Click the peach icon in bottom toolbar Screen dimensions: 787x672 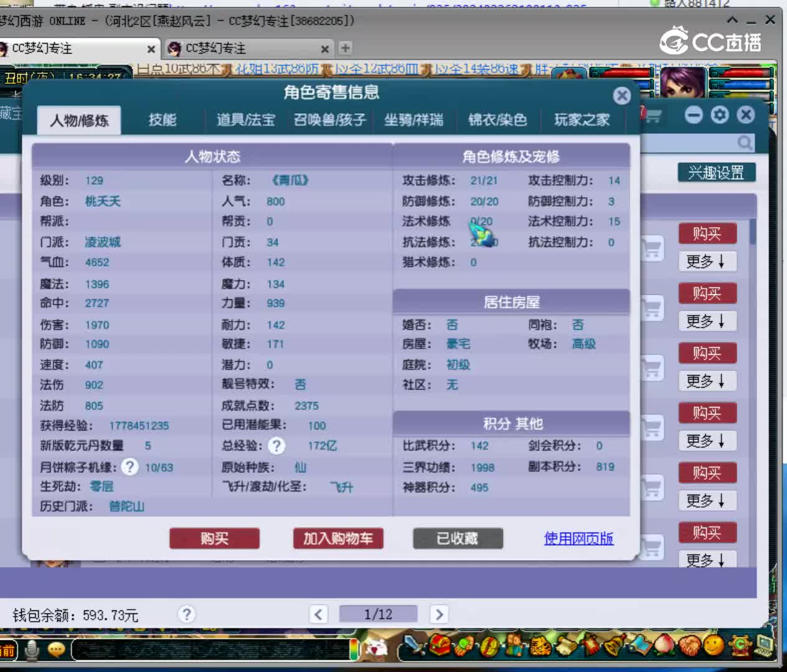point(665,646)
